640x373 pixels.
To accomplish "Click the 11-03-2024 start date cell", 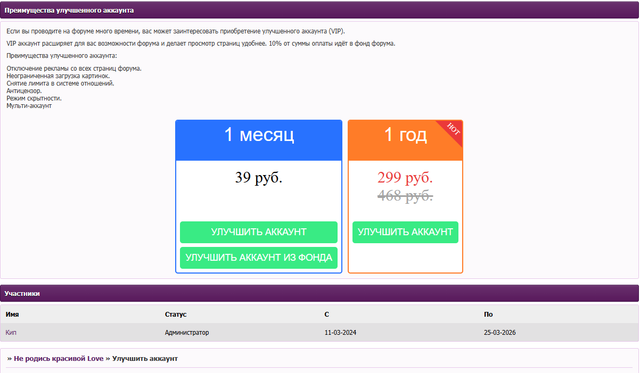I will click(340, 333).
